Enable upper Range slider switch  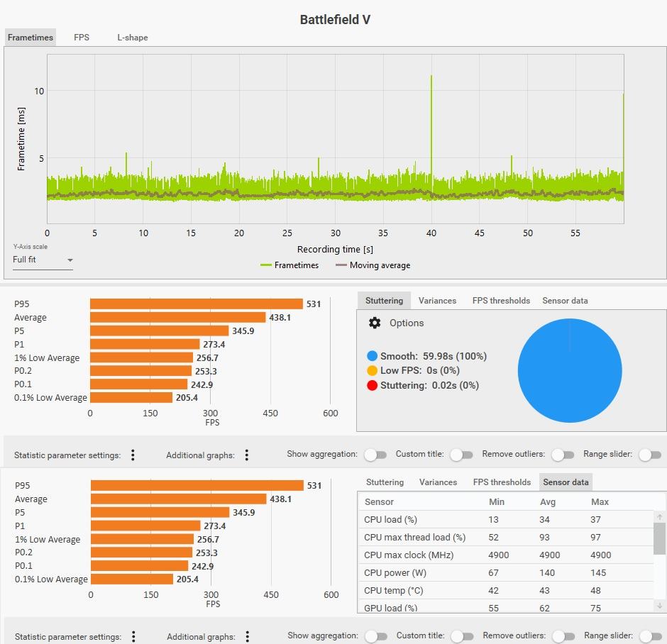pyautogui.click(x=650, y=455)
